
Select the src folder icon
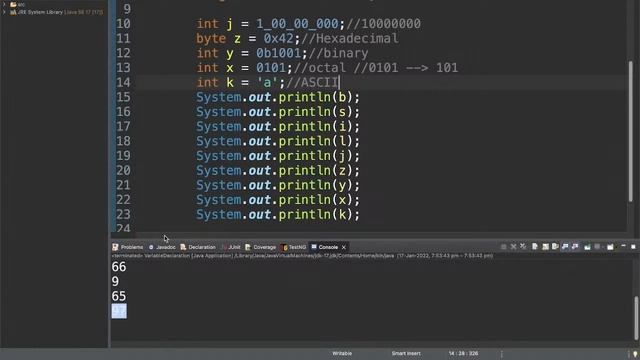tap(13, 4)
